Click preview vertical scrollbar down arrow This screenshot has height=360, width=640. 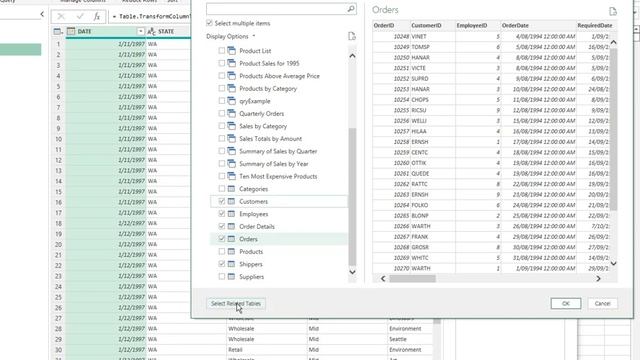[x=613, y=264]
